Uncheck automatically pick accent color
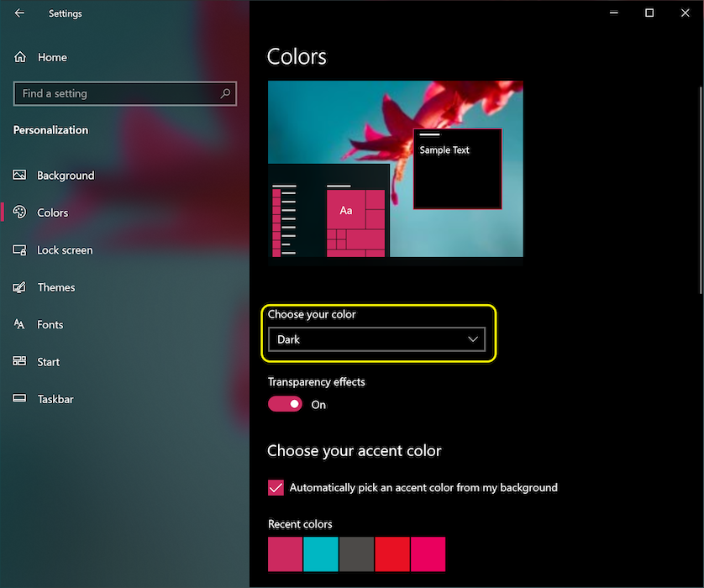The width and height of the screenshot is (704, 588). 276,487
